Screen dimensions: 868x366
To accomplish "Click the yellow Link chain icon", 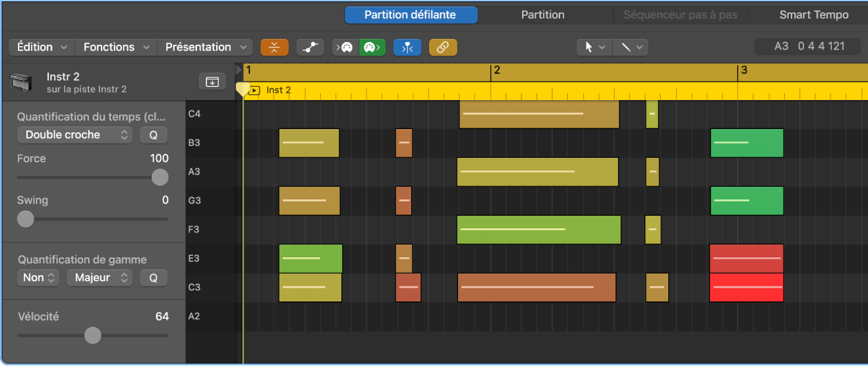I will point(443,47).
